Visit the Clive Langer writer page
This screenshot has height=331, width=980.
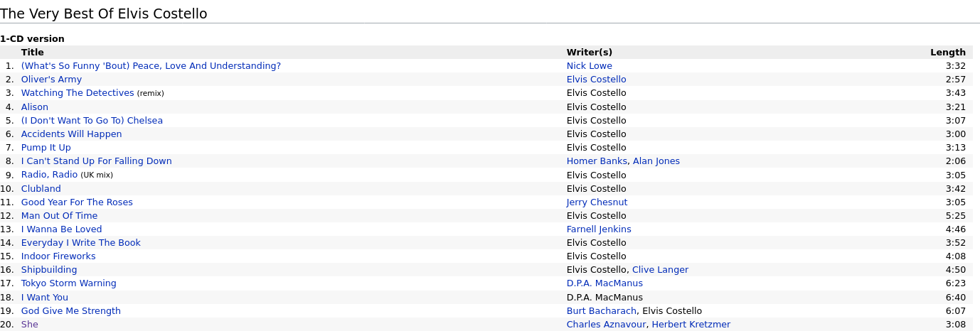[x=660, y=270]
